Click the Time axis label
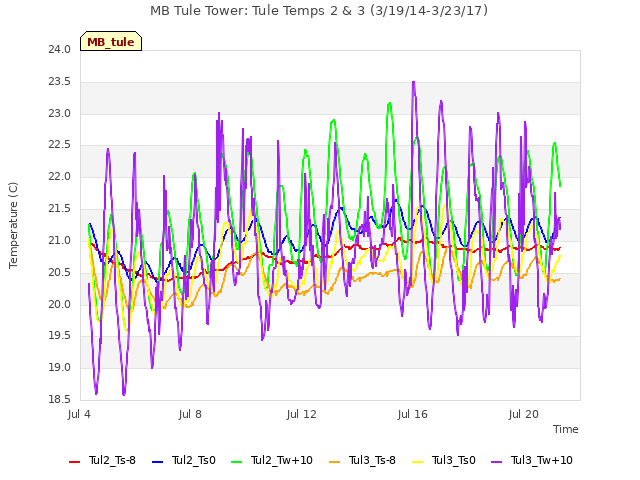 click(x=566, y=429)
